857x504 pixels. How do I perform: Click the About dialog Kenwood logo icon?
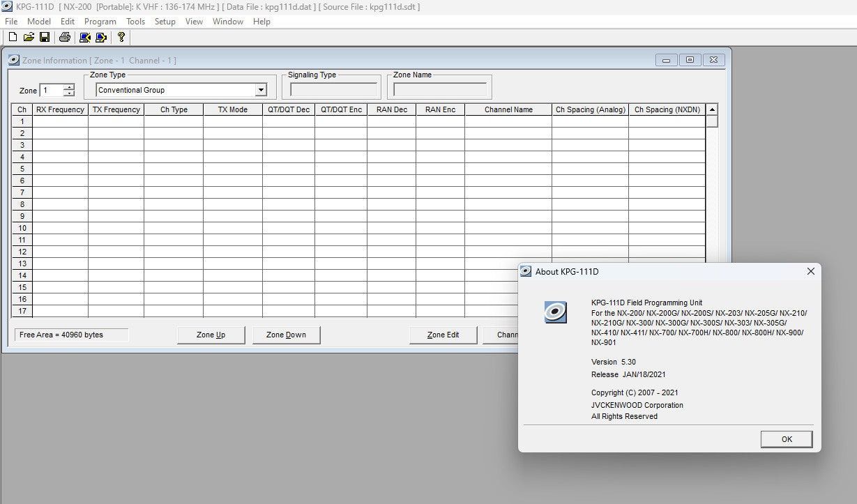click(555, 312)
